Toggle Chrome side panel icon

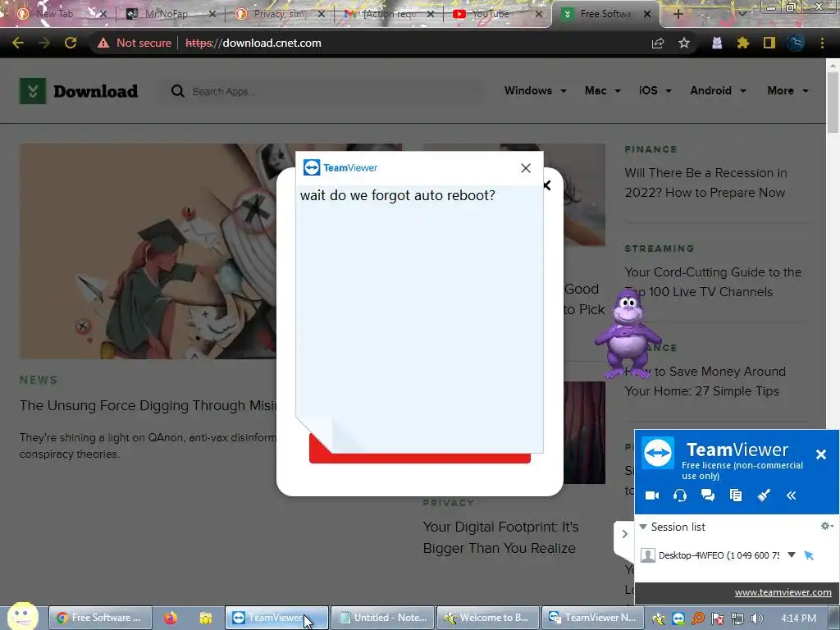click(769, 43)
